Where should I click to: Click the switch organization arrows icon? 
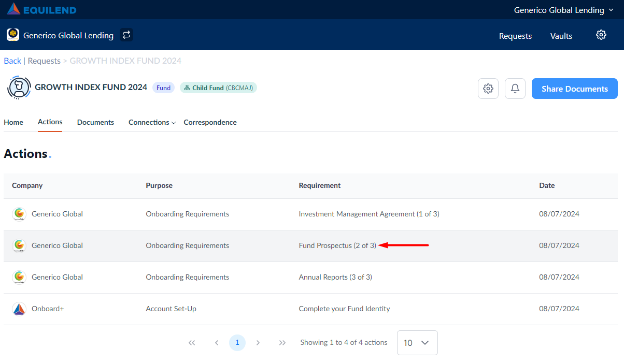coord(126,35)
